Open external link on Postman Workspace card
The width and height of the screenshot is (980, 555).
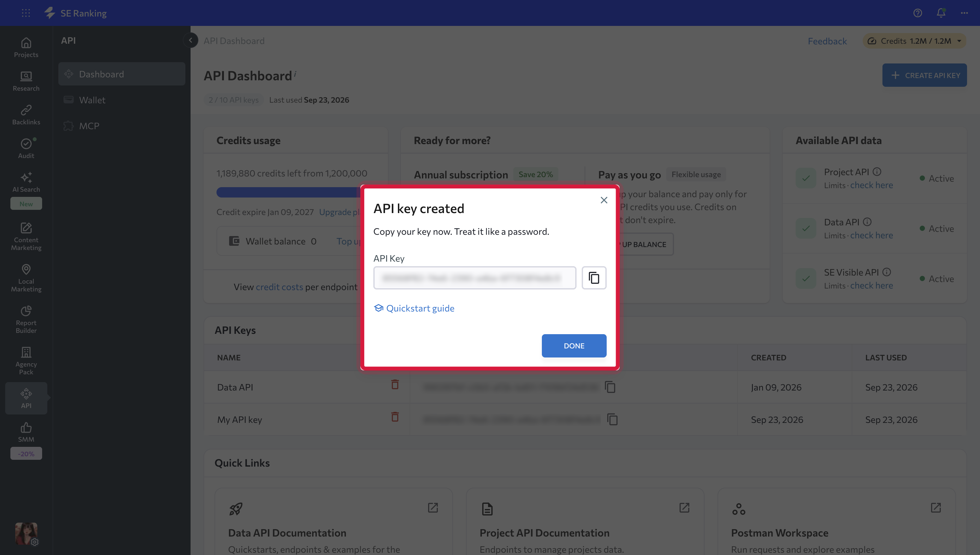(935, 508)
